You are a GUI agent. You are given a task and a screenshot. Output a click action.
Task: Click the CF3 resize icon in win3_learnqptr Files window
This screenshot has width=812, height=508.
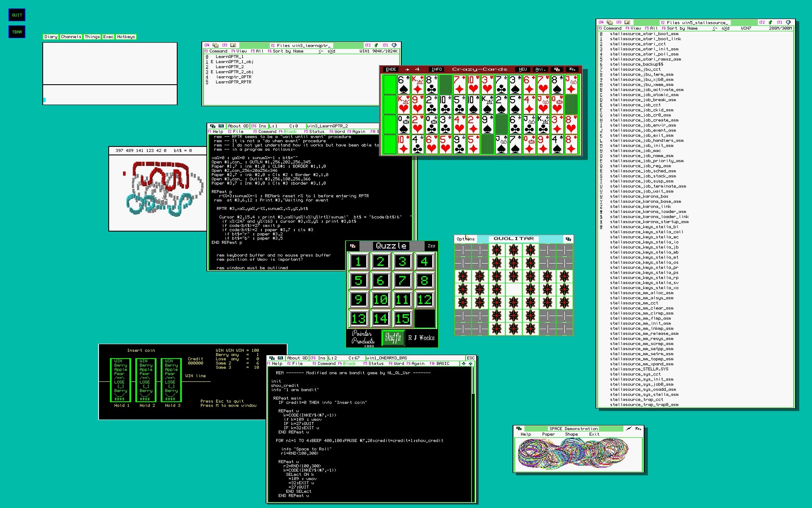[233, 45]
